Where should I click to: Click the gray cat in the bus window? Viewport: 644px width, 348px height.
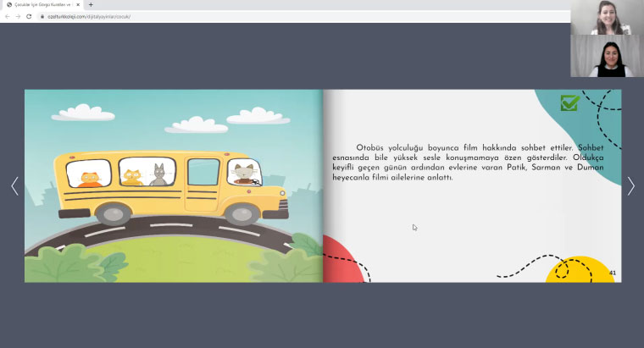click(x=158, y=175)
